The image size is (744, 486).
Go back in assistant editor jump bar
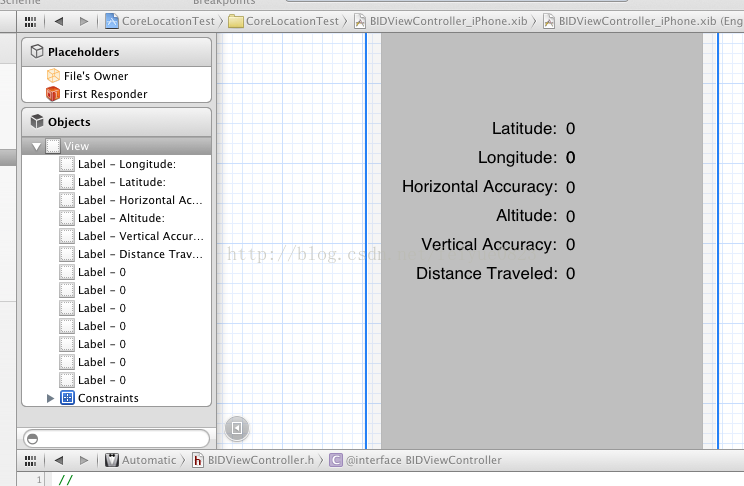59,460
